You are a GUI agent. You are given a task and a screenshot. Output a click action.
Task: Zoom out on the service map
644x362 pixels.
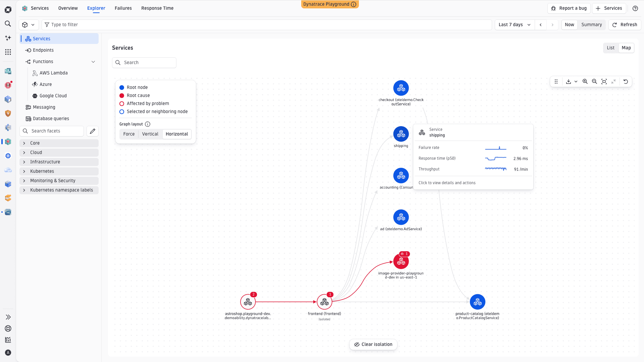pos(594,82)
